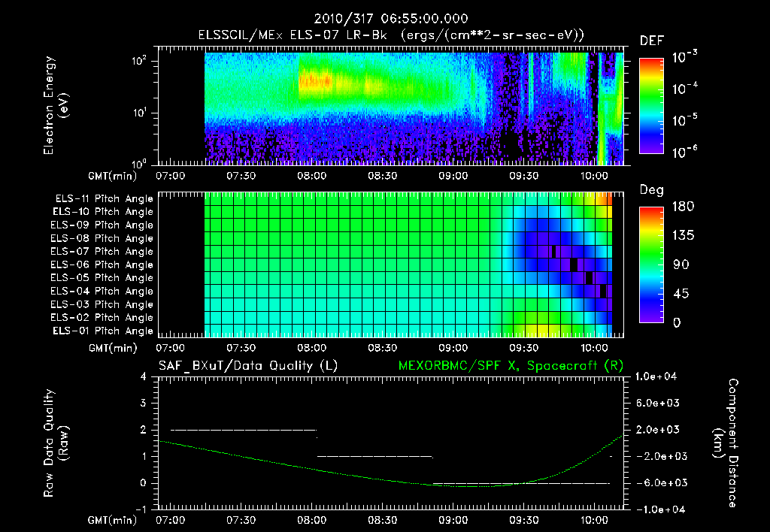770x532 pixels.
Task: Click the 09:30 time label under pitch angle panel
Action: click(524, 348)
